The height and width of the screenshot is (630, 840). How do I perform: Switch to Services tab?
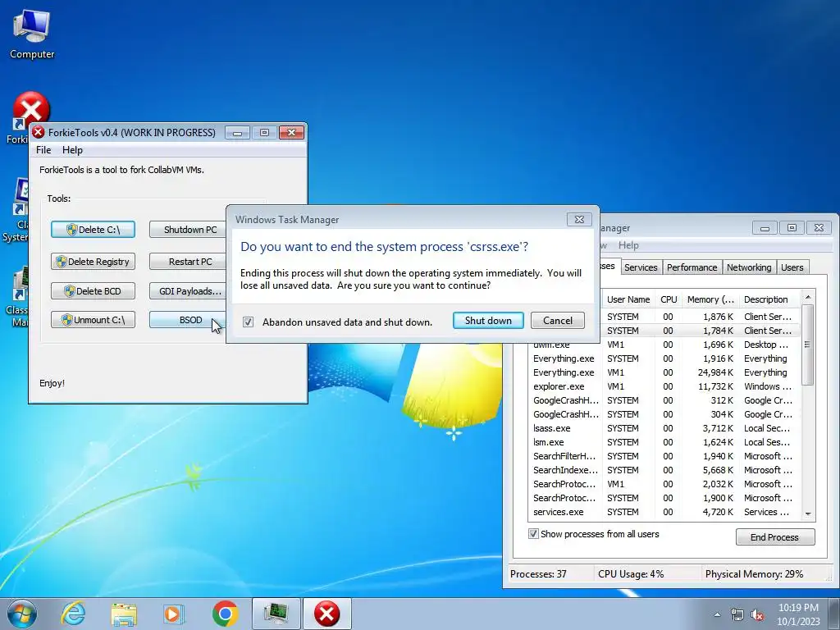(641, 267)
